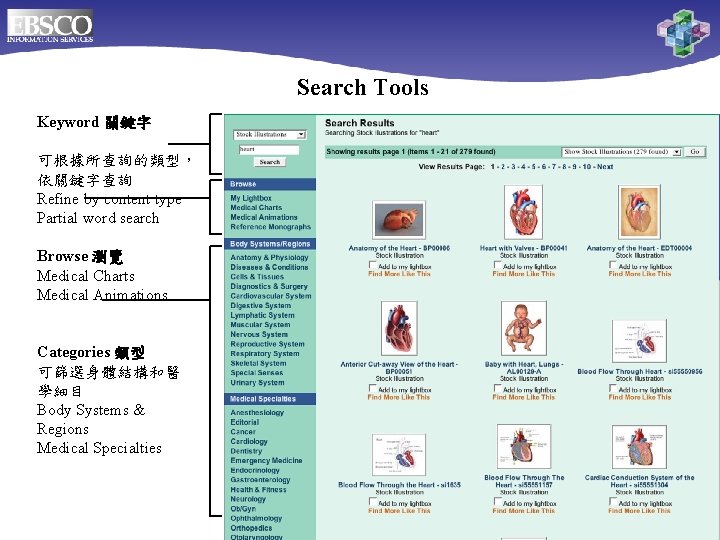Screen dimensions: 720x540
Task: Open Dentistry specialty
Action: (x=246, y=451)
